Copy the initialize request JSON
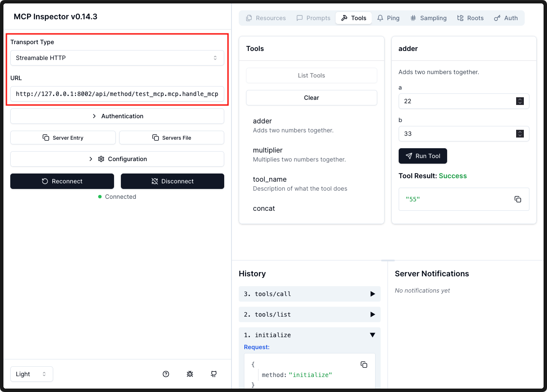Screen dimensions: 547x392 point(364,365)
